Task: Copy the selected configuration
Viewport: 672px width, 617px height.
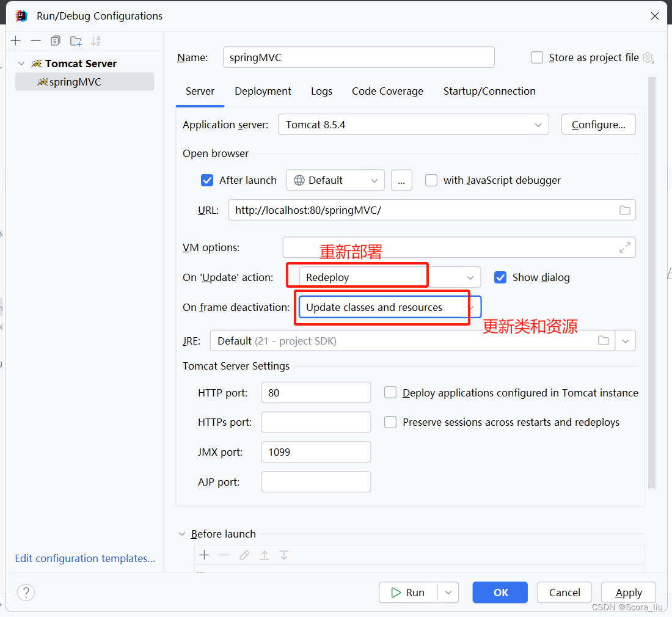Action: coord(55,41)
